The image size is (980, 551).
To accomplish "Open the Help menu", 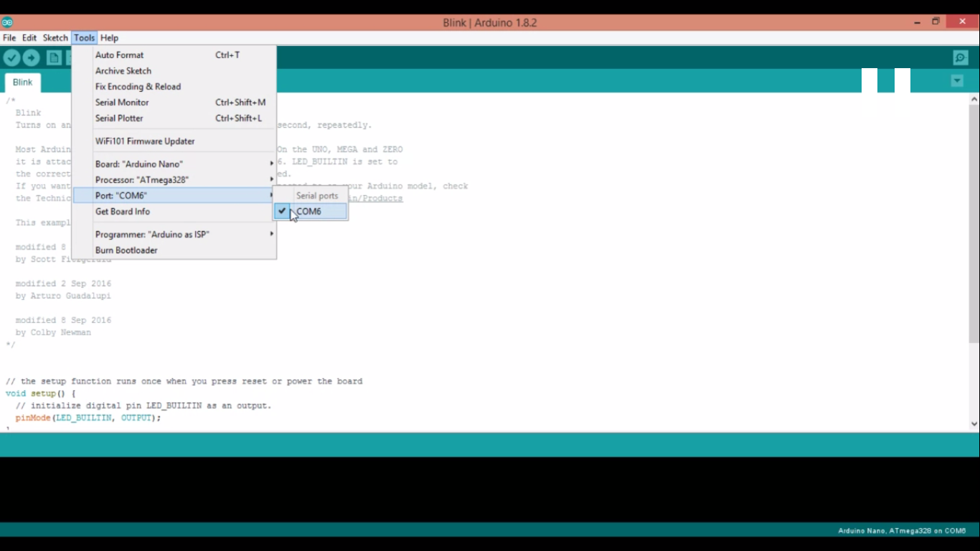I will (x=109, y=37).
